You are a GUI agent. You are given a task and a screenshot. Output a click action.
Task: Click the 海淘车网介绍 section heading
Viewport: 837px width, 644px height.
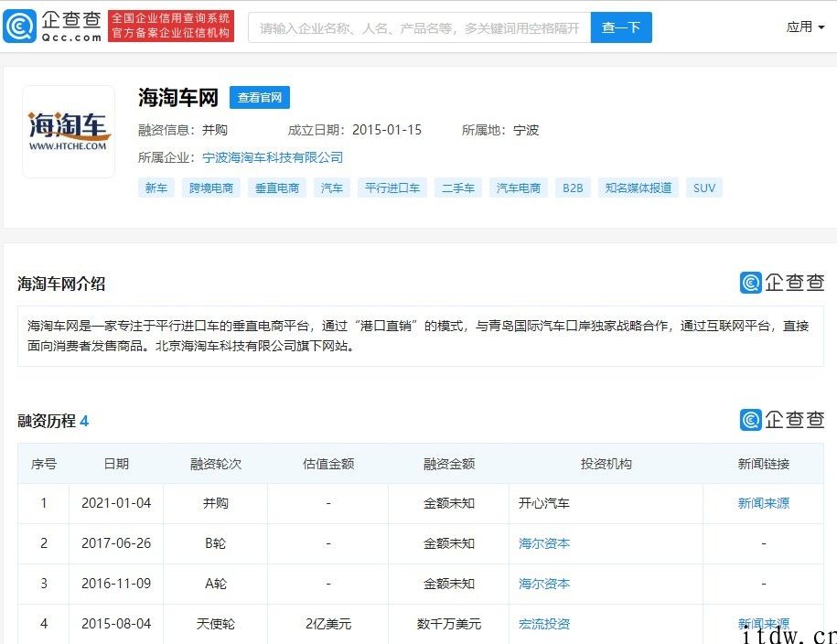pyautogui.click(x=61, y=284)
